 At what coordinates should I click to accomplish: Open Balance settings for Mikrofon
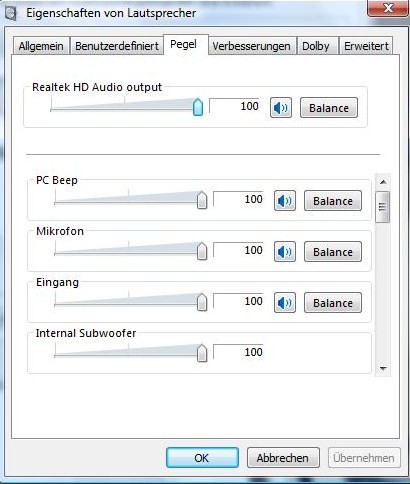[333, 252]
